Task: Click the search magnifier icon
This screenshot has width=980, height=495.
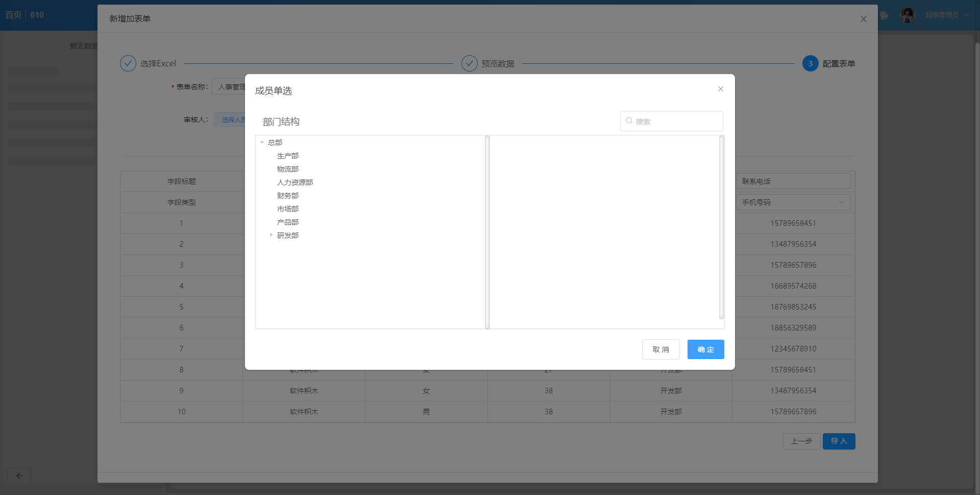Action: (x=629, y=121)
